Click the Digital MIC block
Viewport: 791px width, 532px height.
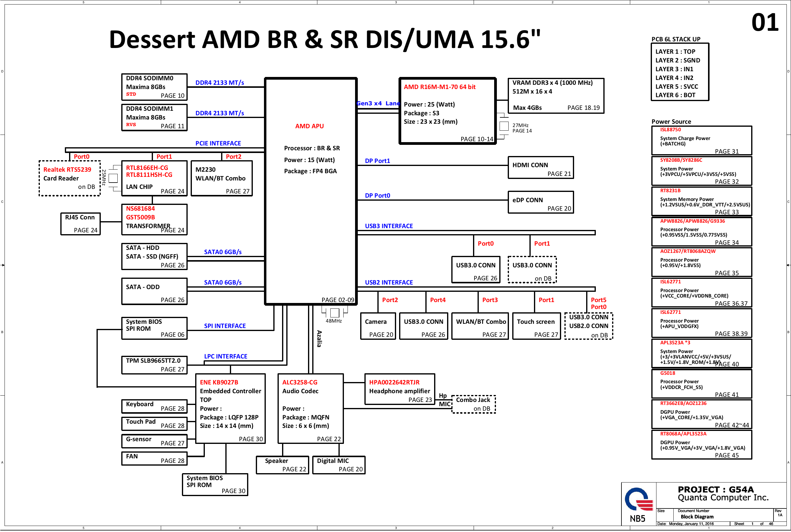click(339, 465)
